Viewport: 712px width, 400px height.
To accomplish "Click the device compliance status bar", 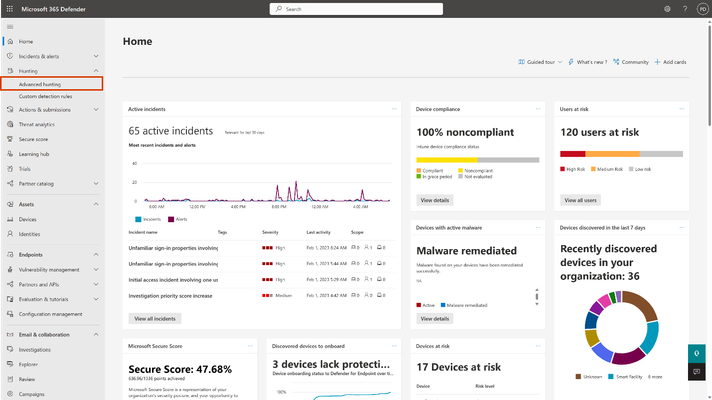I will pos(478,160).
